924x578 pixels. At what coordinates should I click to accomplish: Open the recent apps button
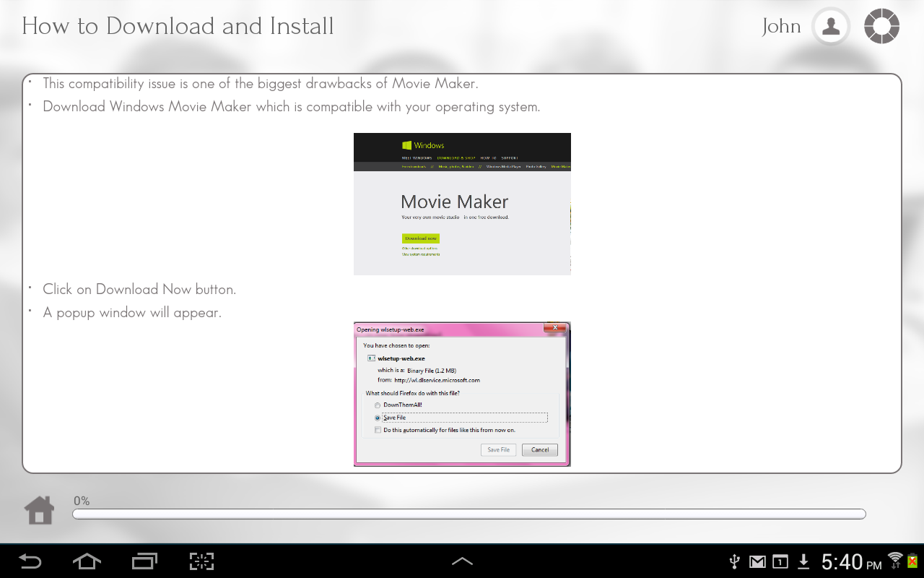[144, 561]
